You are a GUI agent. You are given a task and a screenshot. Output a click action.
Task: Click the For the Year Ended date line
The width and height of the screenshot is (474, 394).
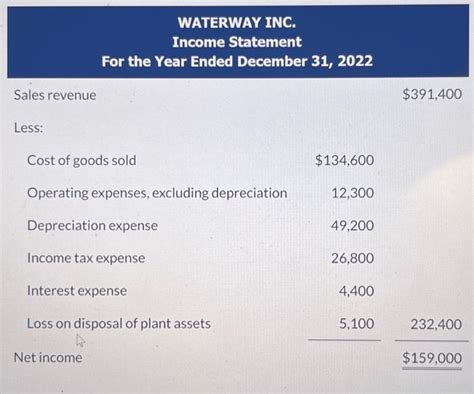tap(237, 61)
